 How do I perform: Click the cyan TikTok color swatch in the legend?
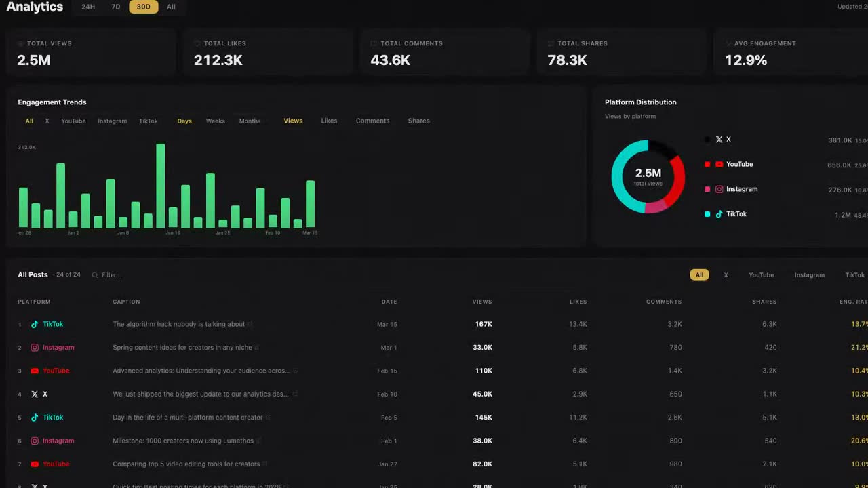[707, 214]
